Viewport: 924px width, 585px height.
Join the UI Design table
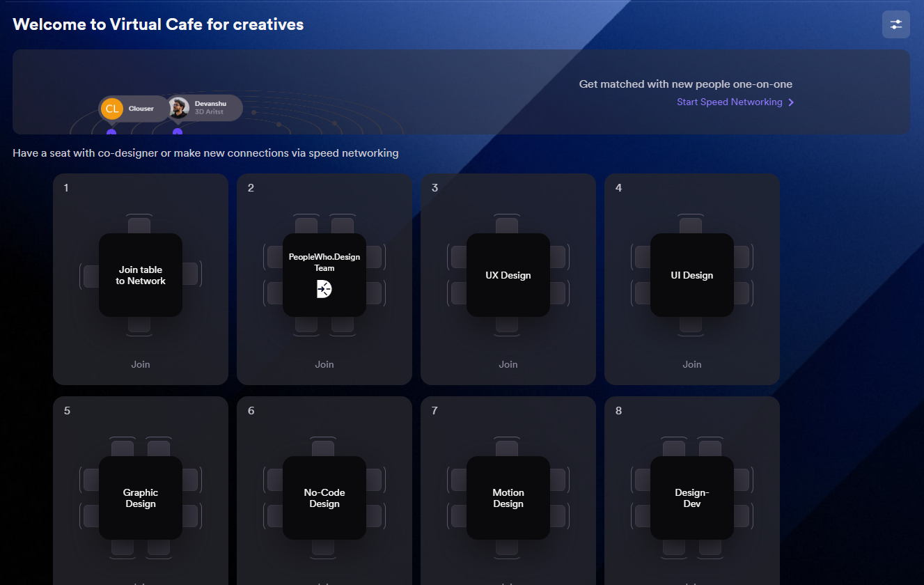[x=691, y=364]
